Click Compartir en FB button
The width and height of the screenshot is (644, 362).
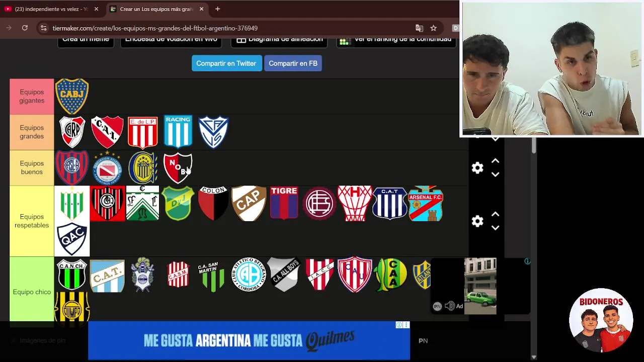coord(293,63)
